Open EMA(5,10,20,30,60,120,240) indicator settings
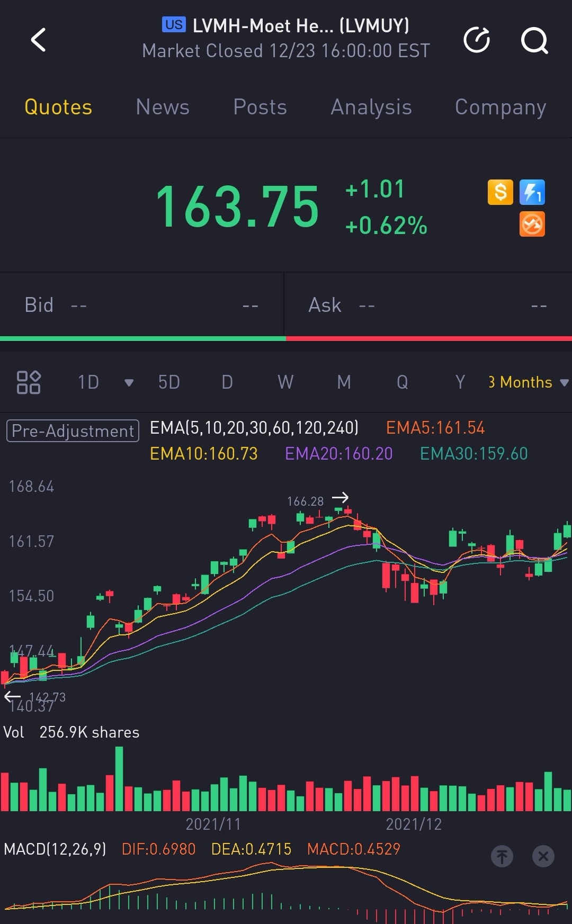The width and height of the screenshot is (572, 924). [x=254, y=427]
